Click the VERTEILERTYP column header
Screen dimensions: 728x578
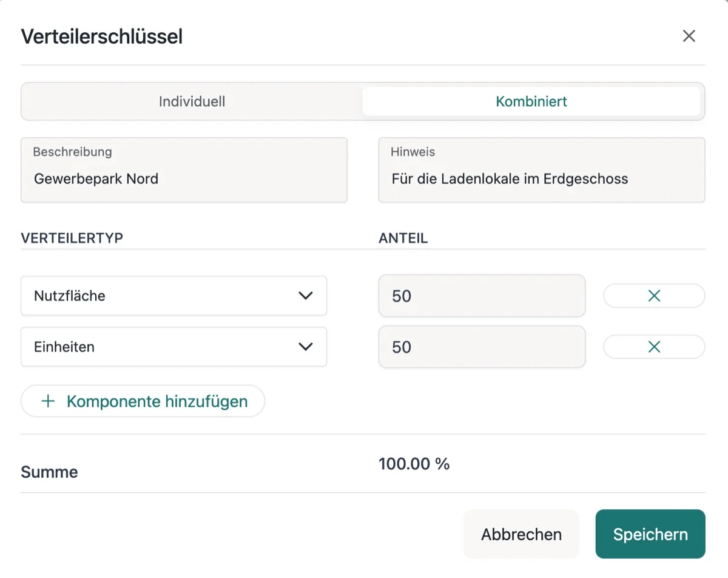click(x=72, y=238)
